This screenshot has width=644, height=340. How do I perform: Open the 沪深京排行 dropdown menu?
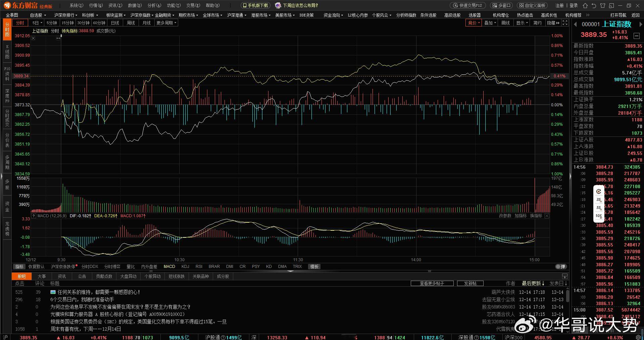coord(66,15)
